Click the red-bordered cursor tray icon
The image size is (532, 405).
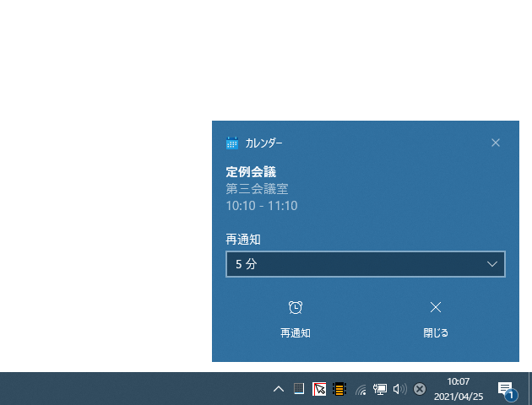pyautogui.click(x=319, y=389)
